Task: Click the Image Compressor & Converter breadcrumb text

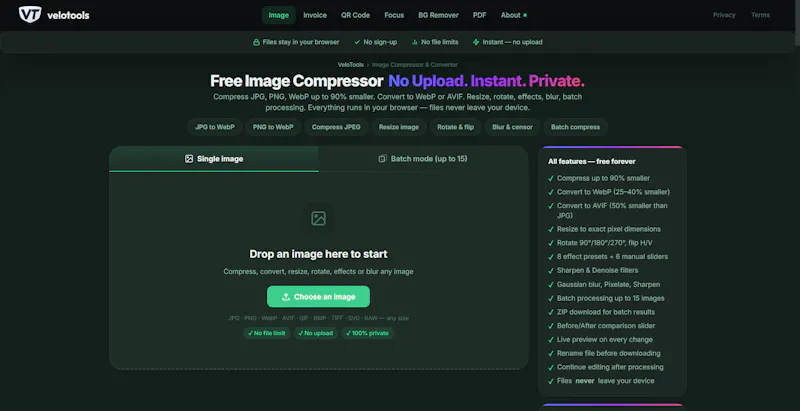Action: [x=415, y=65]
